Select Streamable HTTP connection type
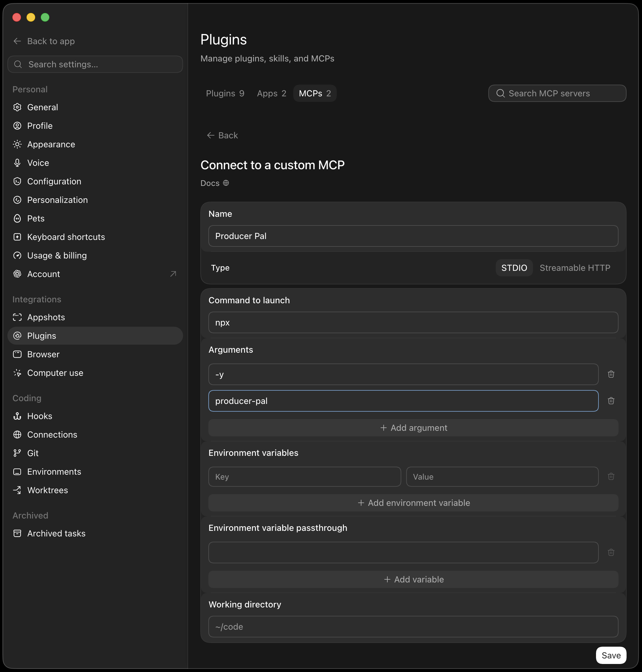642x672 pixels. (x=575, y=268)
